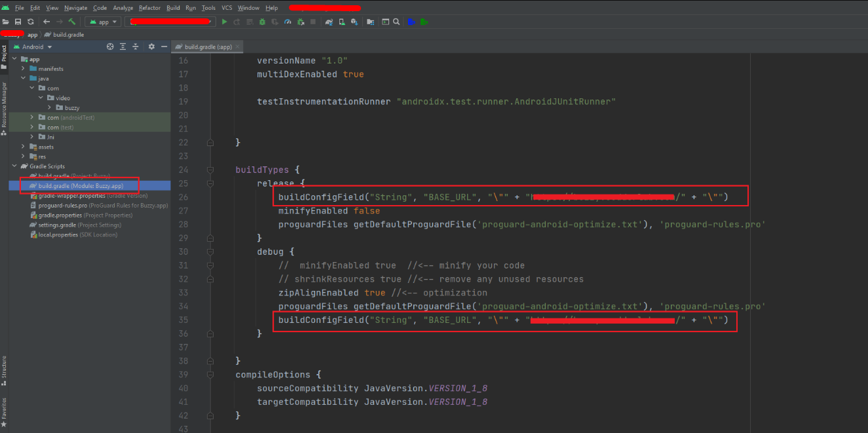Click the Sync/Reload icon in toolbar
This screenshot has height=433, width=868.
click(30, 22)
